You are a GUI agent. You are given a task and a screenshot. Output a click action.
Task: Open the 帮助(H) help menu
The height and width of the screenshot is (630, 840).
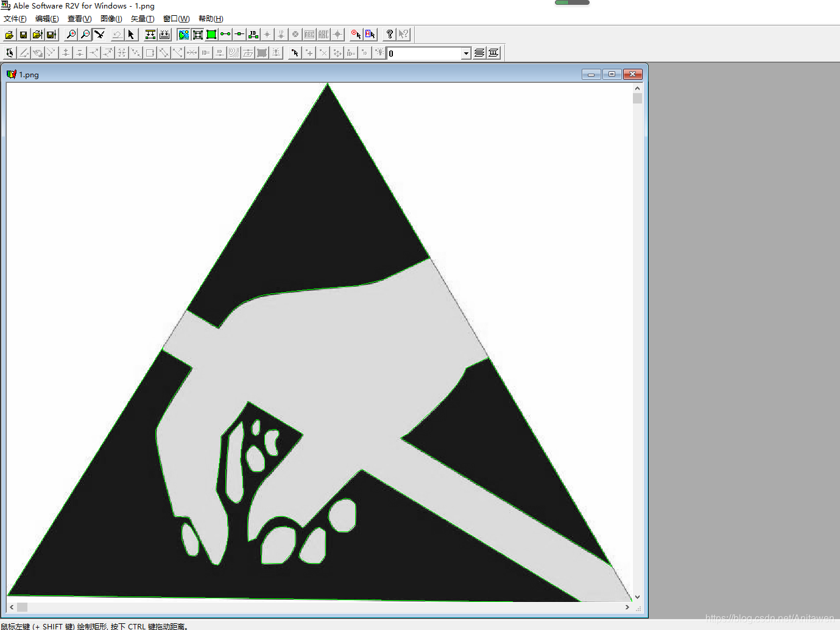[x=211, y=19]
